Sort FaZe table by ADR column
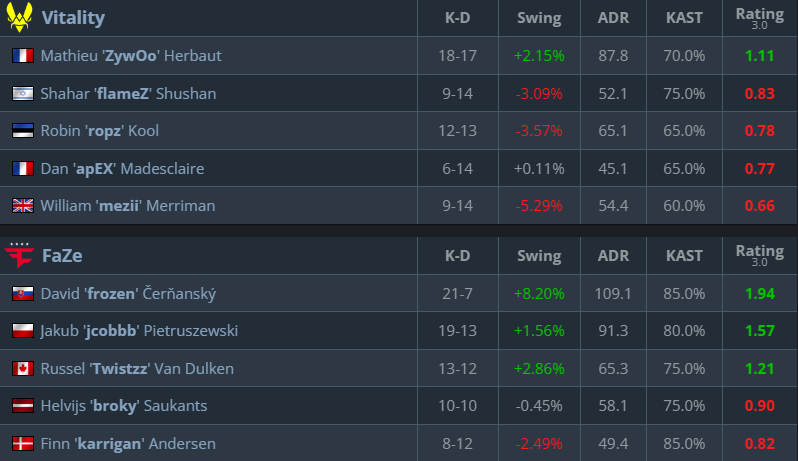Viewport: 798px width, 461px height. point(613,256)
